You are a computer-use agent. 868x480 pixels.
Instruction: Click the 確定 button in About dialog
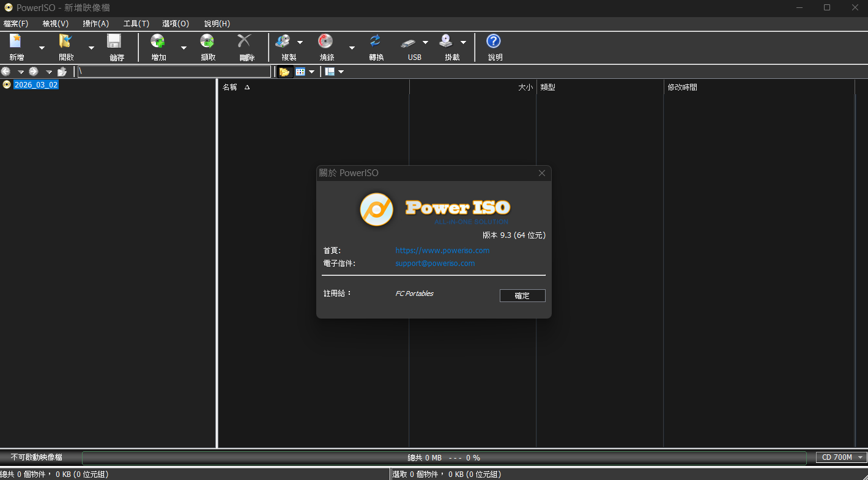coord(522,295)
